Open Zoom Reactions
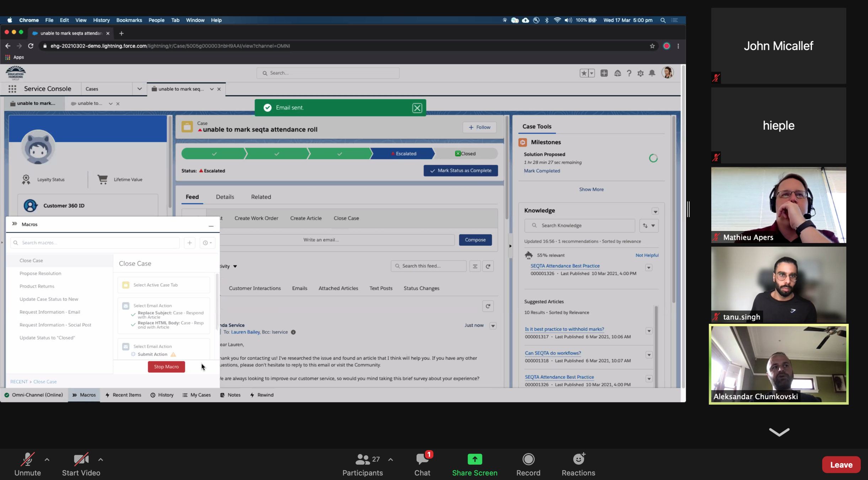 578,464
